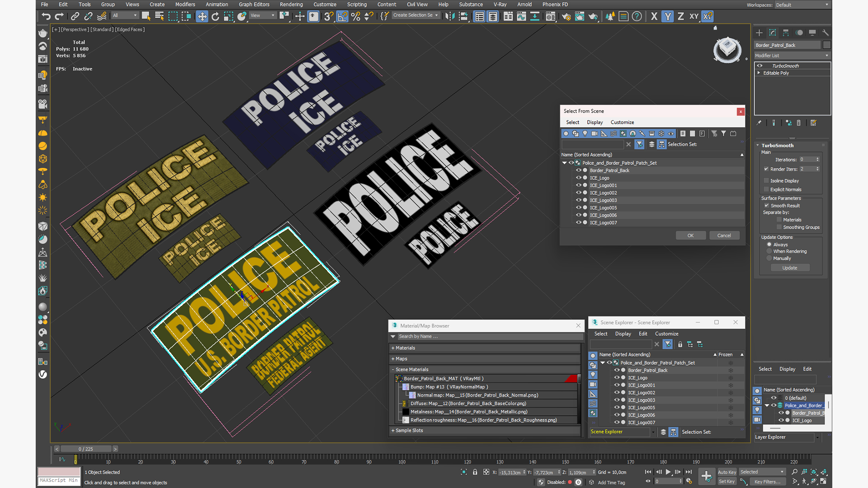The width and height of the screenshot is (868, 488).
Task: Click the Play Animation button
Action: point(668,472)
